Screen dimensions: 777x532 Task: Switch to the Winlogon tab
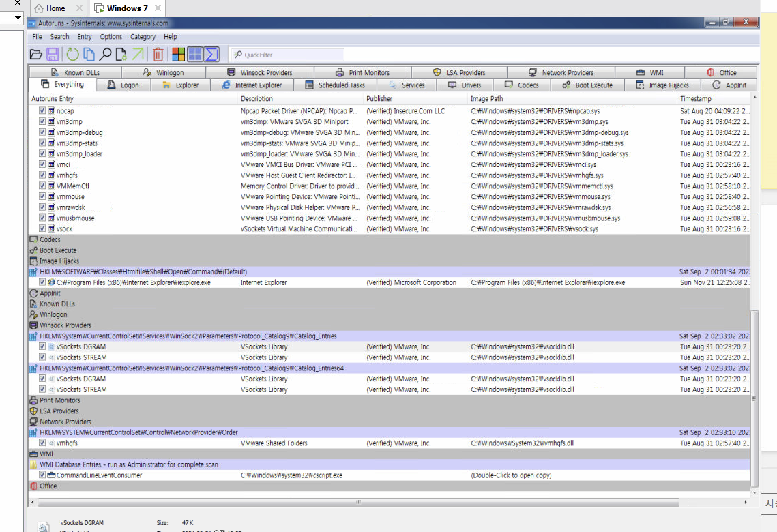click(x=164, y=72)
